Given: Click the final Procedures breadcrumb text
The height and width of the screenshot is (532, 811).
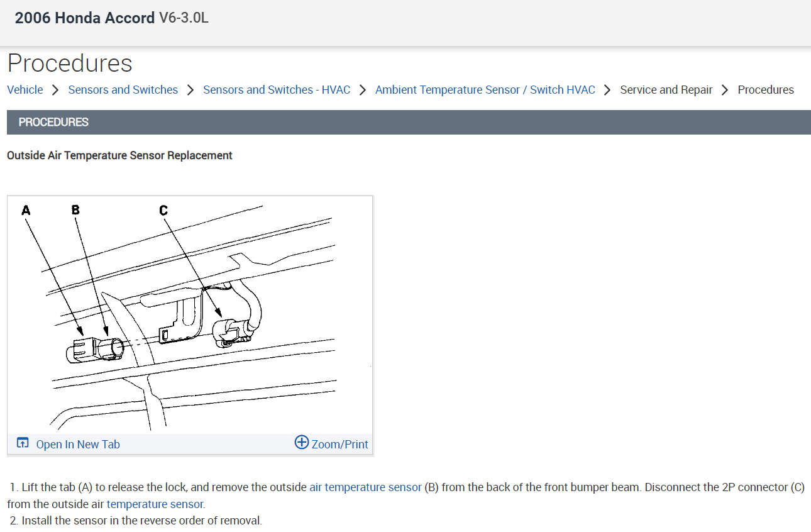Looking at the screenshot, I should tap(766, 90).
